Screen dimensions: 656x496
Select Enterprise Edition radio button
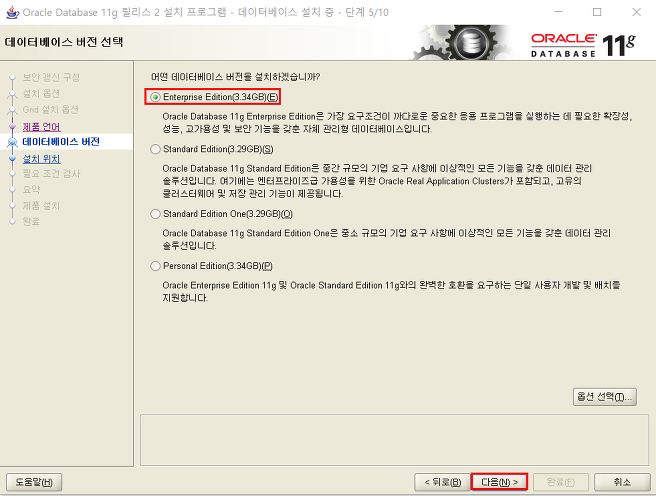[155, 97]
